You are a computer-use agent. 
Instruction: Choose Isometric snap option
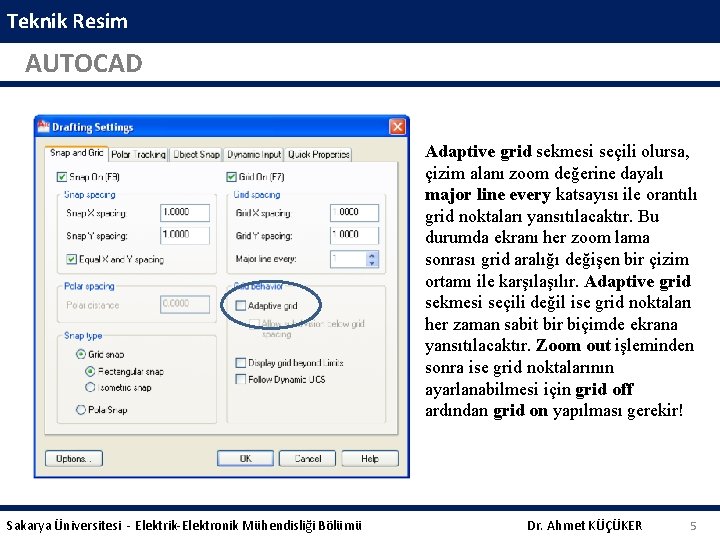tap(90, 388)
